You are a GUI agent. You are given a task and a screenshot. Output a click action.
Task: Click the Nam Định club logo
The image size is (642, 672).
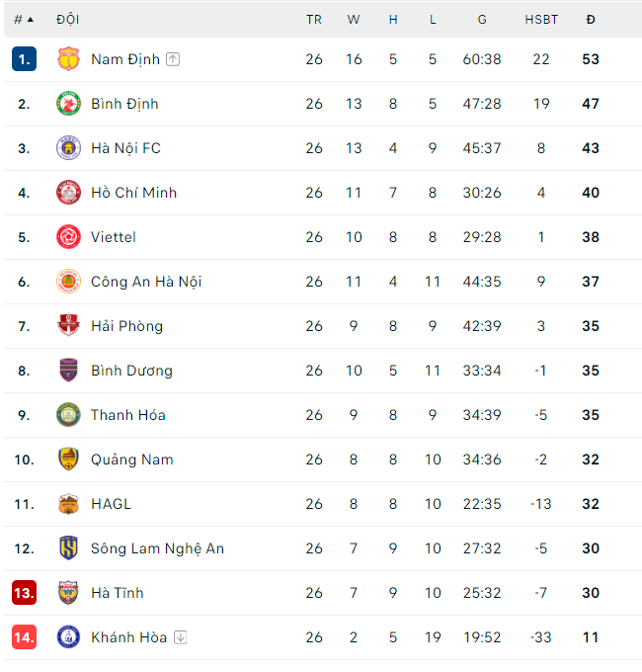[68, 59]
